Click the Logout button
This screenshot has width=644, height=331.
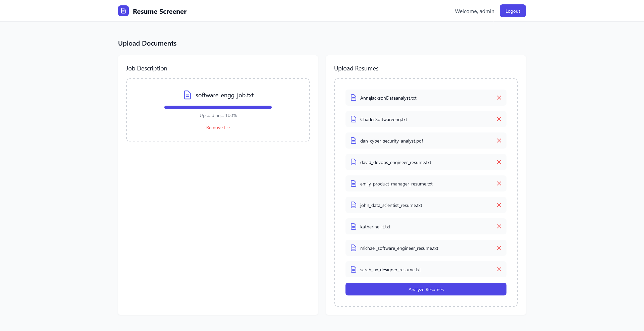click(513, 11)
